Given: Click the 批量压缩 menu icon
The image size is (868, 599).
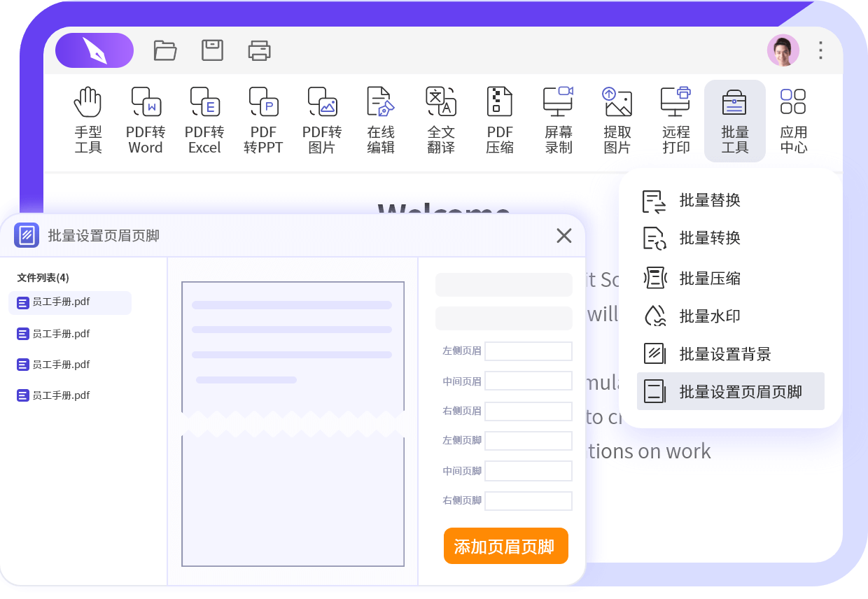Looking at the screenshot, I should pos(654,278).
